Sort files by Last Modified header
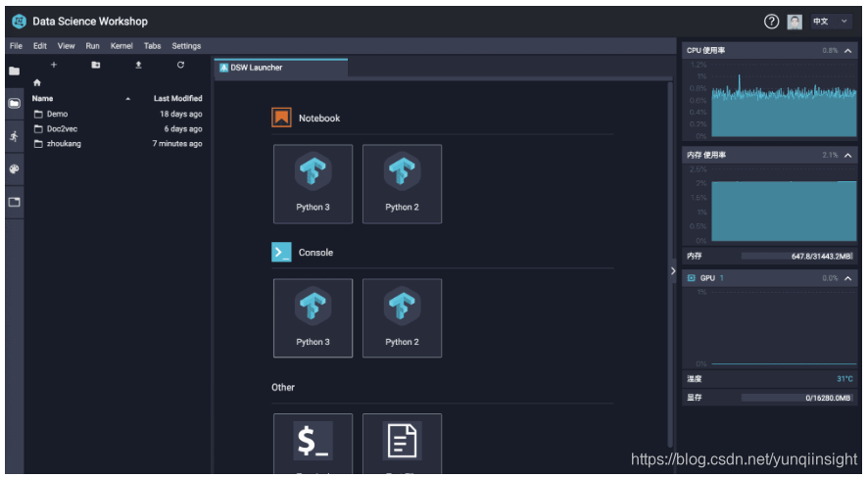Image resolution: width=868 pixels, height=478 pixels. (177, 99)
